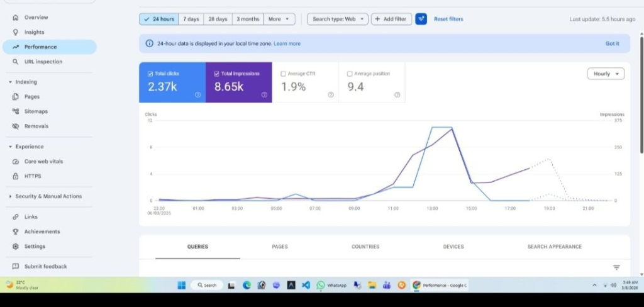
Task: Open weather widget showing 22°C
Action: 22,285
